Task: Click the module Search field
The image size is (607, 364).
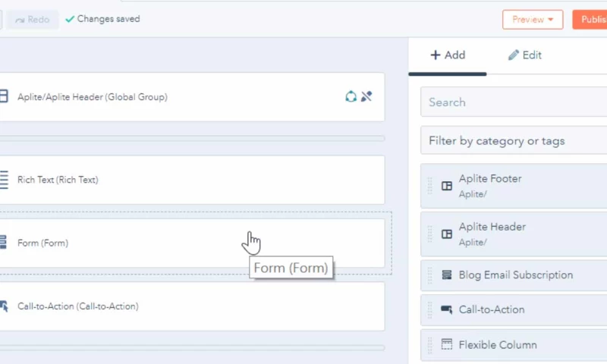Action: click(x=514, y=102)
